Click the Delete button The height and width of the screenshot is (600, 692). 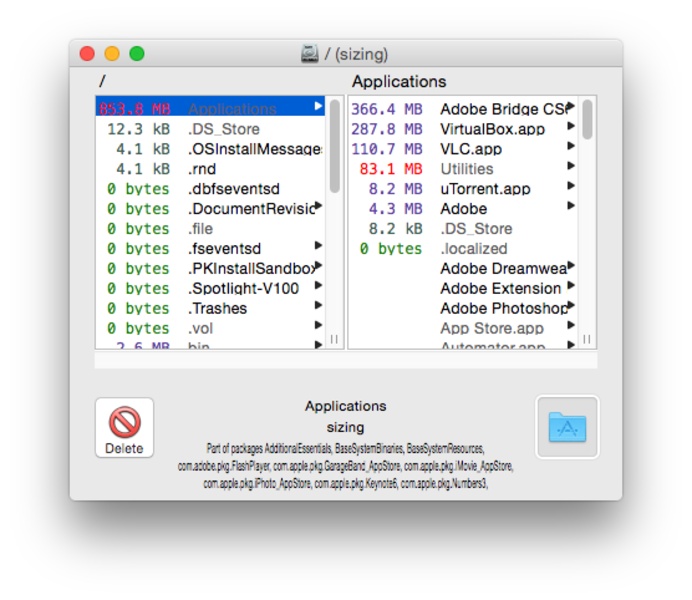pos(124,427)
